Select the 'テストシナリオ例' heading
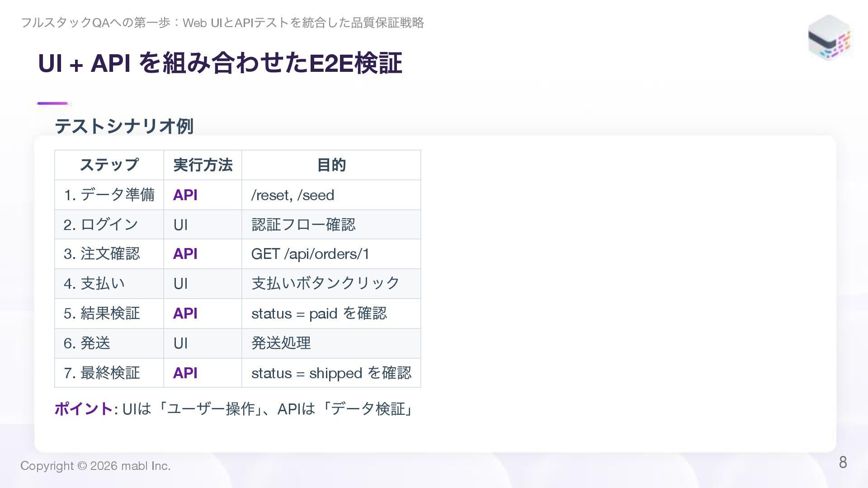The width and height of the screenshot is (868, 488). click(x=124, y=126)
